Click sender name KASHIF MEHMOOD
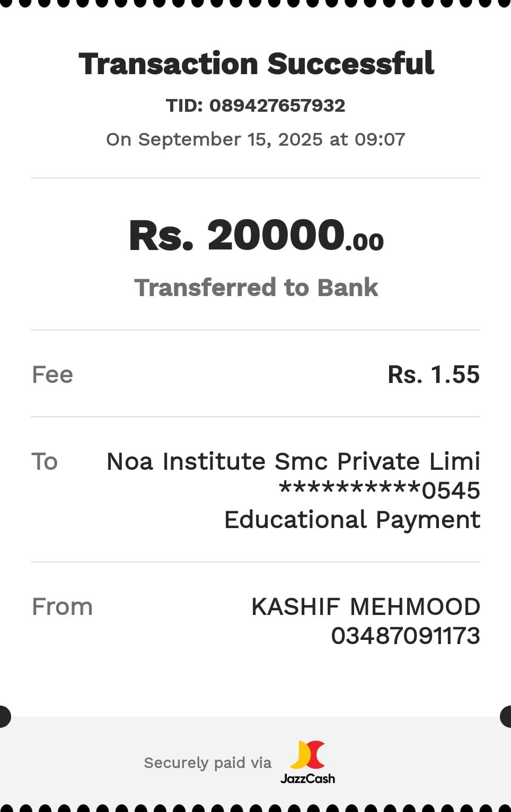This screenshot has width=511, height=812. click(x=366, y=606)
